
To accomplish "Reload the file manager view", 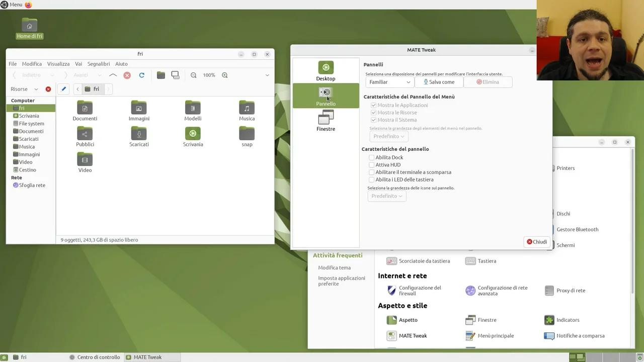I will [142, 75].
